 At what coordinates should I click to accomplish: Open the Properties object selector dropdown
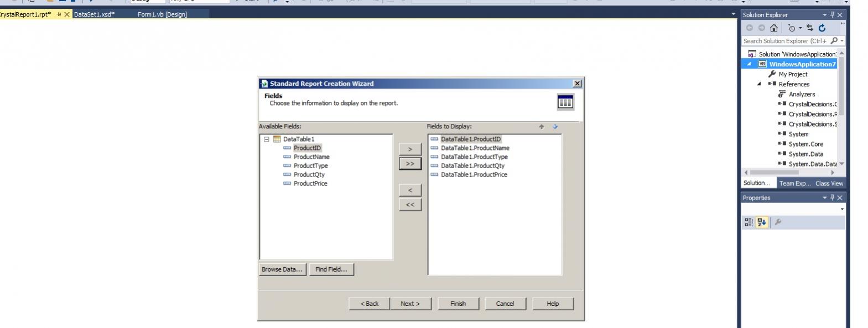click(842, 209)
